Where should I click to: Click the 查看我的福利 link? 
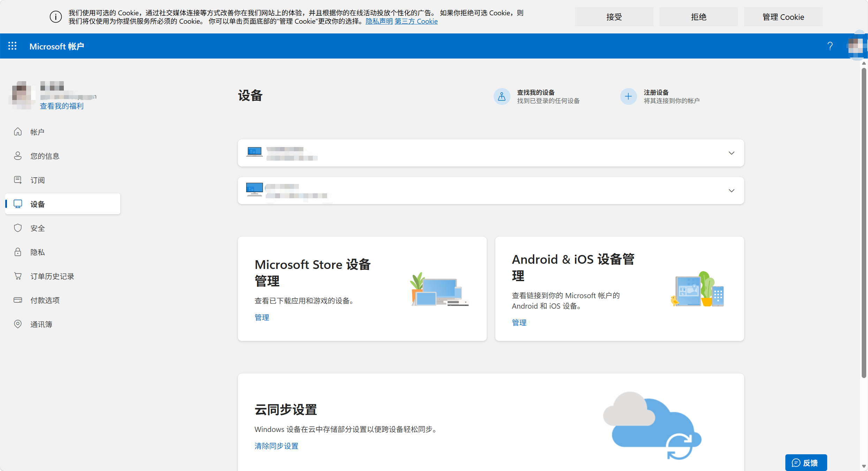[62, 106]
